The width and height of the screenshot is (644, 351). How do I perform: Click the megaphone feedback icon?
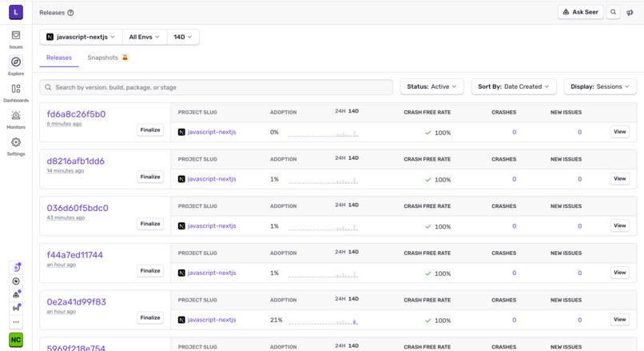point(630,12)
